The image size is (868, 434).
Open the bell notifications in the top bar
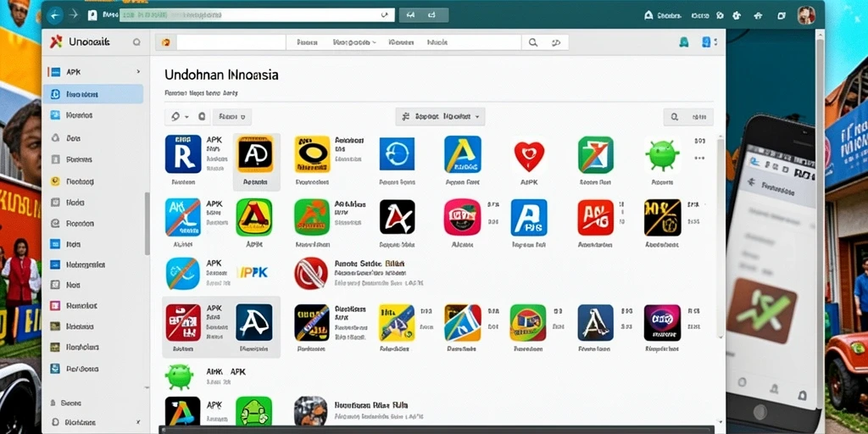click(648, 15)
